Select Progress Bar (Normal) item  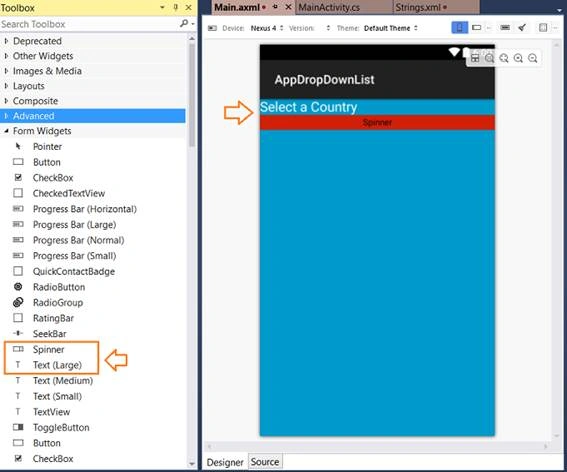coord(78,240)
